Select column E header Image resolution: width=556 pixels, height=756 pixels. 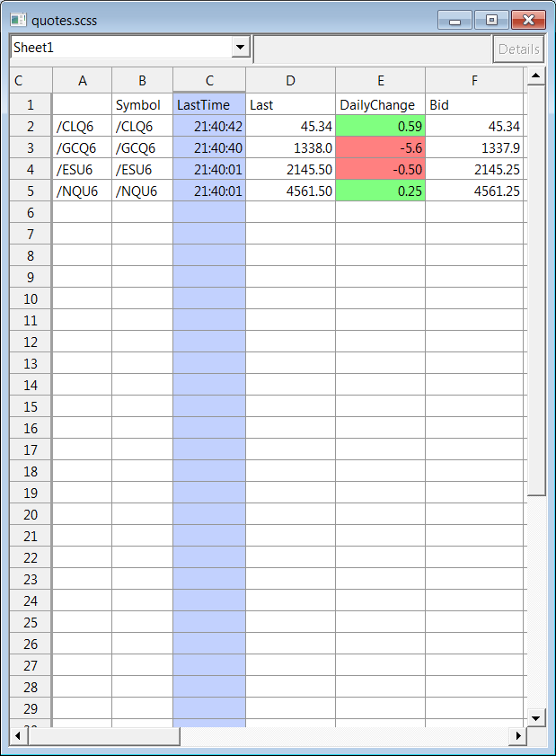tap(381, 81)
